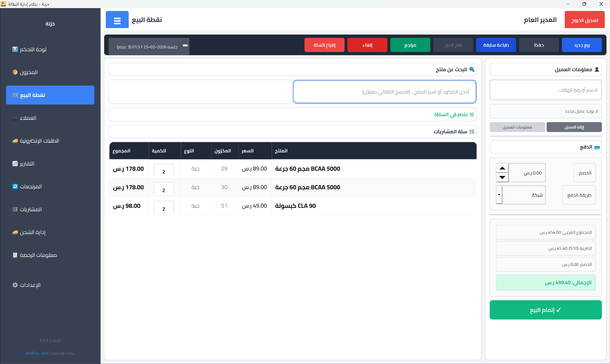Open معلومات الرخصة license clipboard icon
Screen dimensions: 610x364
pyautogui.click(x=15, y=255)
